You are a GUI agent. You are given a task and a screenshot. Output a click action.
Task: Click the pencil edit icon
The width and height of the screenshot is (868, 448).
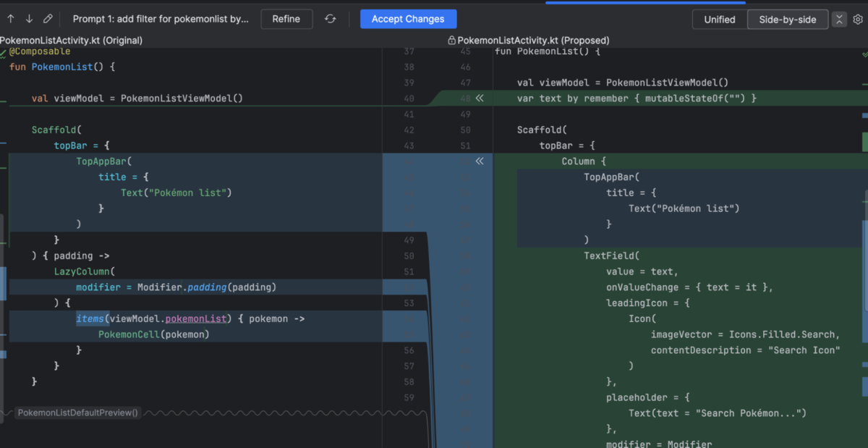tap(48, 19)
